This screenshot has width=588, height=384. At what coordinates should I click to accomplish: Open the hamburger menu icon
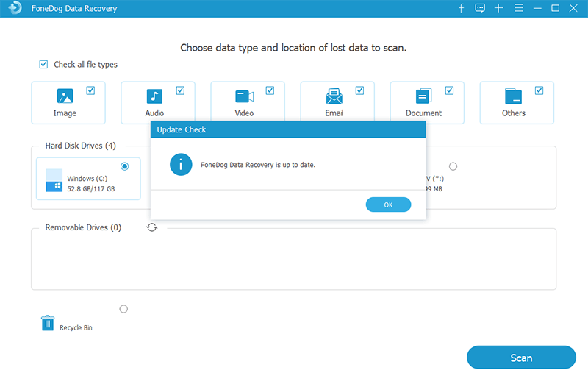519,8
